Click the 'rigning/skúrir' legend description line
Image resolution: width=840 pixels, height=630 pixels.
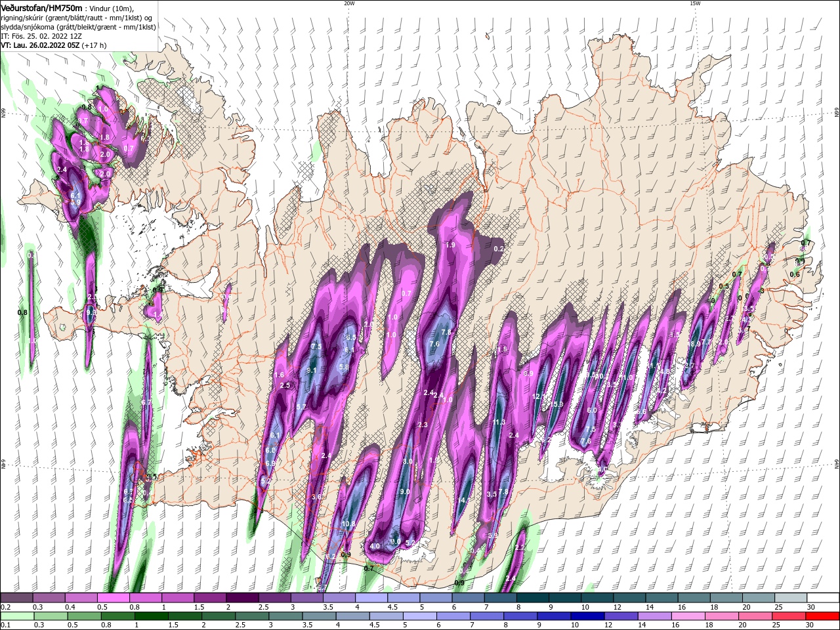click(77, 18)
